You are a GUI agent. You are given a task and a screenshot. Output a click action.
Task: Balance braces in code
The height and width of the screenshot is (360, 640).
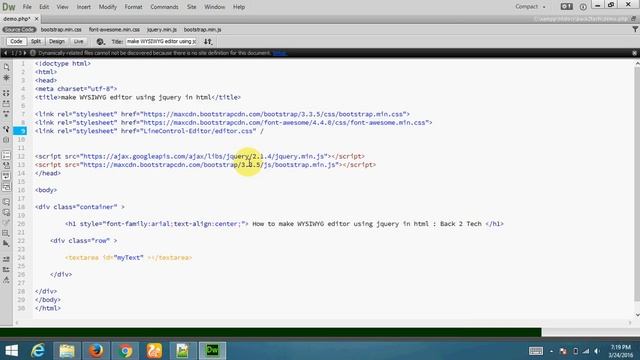6,140
